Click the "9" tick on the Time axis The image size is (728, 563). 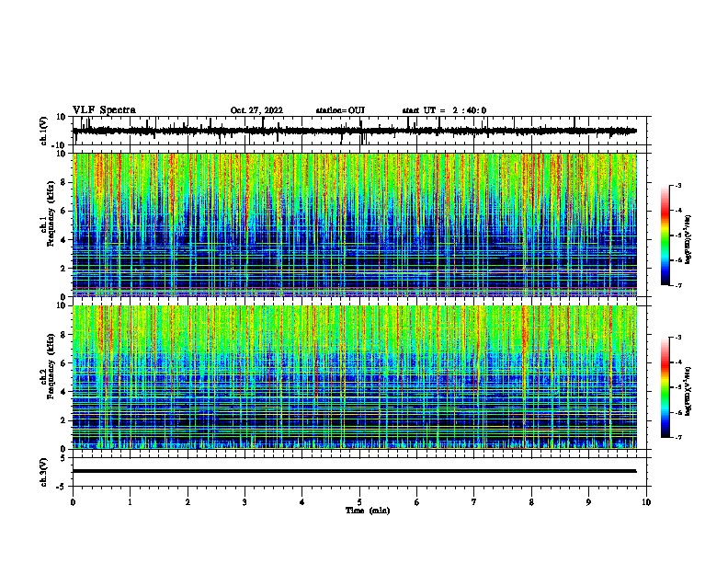click(x=588, y=502)
